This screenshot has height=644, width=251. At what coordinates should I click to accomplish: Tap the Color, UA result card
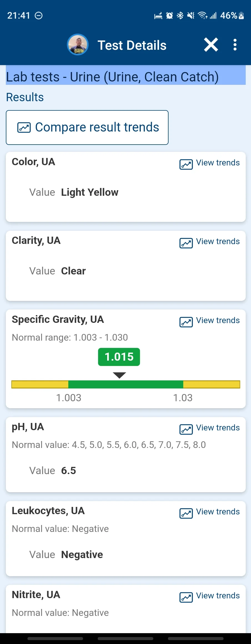click(x=126, y=187)
